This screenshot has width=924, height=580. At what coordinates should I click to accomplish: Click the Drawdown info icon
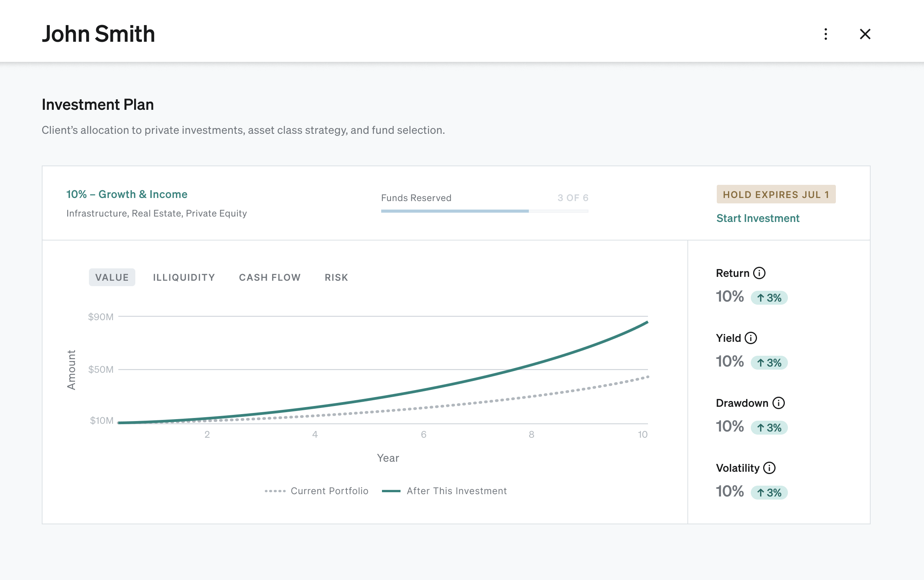[x=779, y=403]
